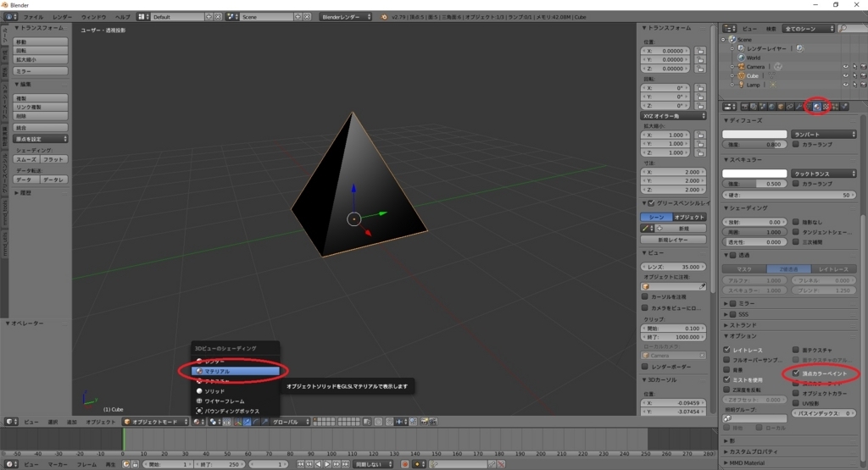Enable the 透過 transparency checkbox
Image resolution: width=868 pixels, height=470 pixels.
[733, 256]
